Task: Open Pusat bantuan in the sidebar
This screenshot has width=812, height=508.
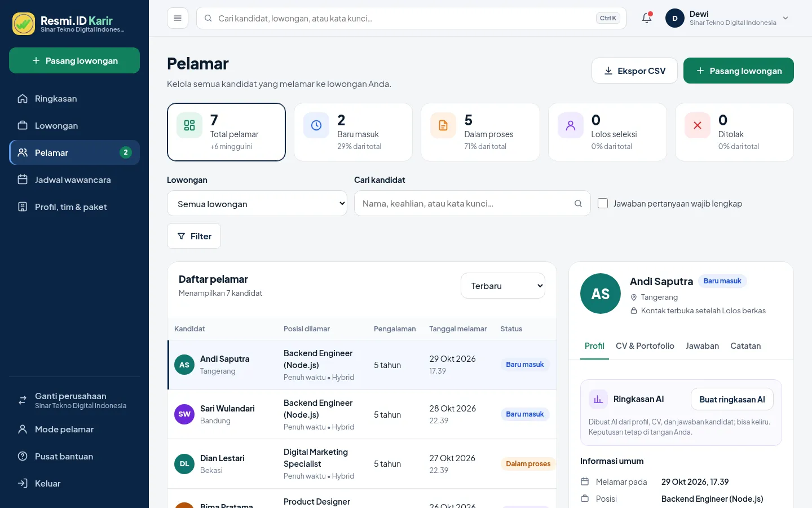Action: (x=74, y=457)
